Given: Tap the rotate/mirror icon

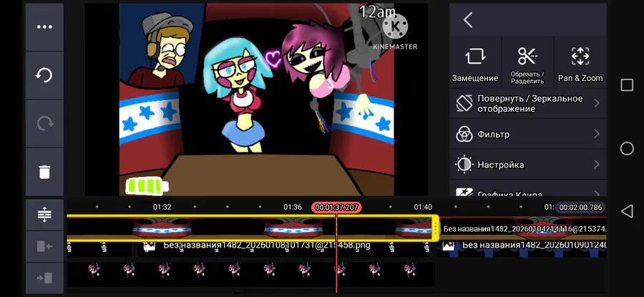Looking at the screenshot, I should click(x=464, y=104).
